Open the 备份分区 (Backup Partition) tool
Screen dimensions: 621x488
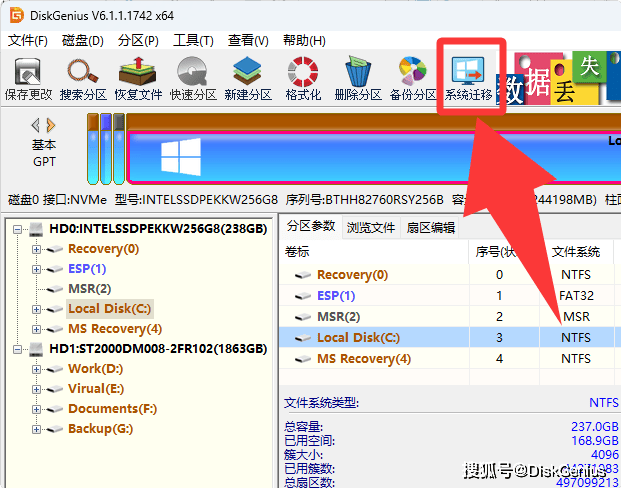(x=413, y=78)
